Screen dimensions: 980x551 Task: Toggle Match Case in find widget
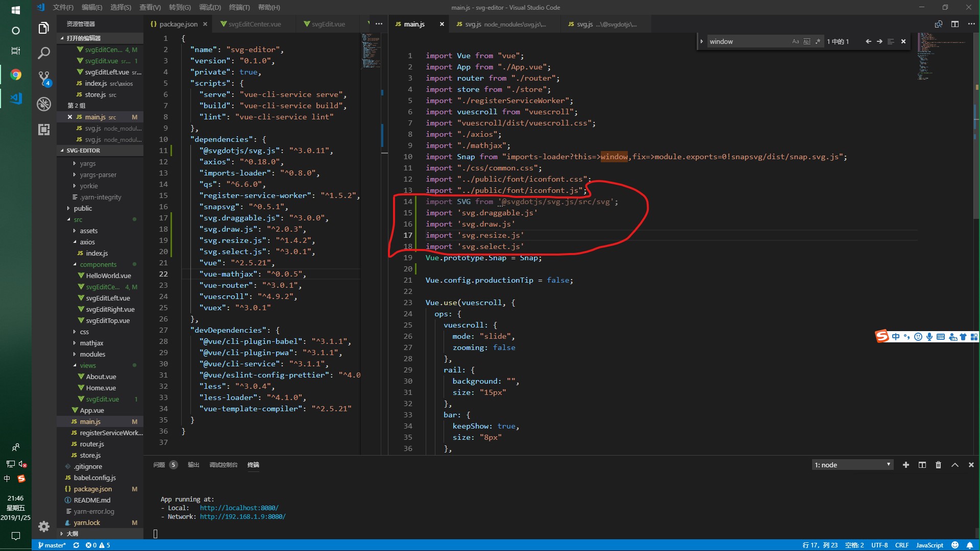(795, 41)
